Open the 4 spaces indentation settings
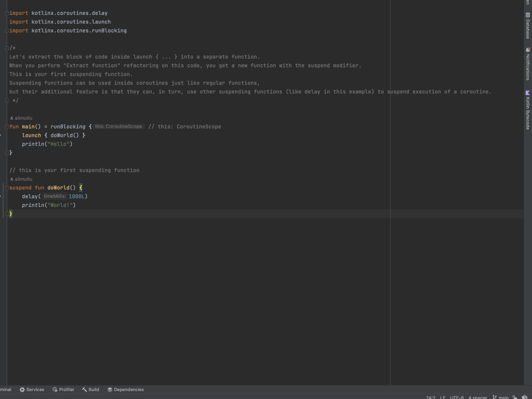The height and width of the screenshot is (399, 532). (478, 397)
